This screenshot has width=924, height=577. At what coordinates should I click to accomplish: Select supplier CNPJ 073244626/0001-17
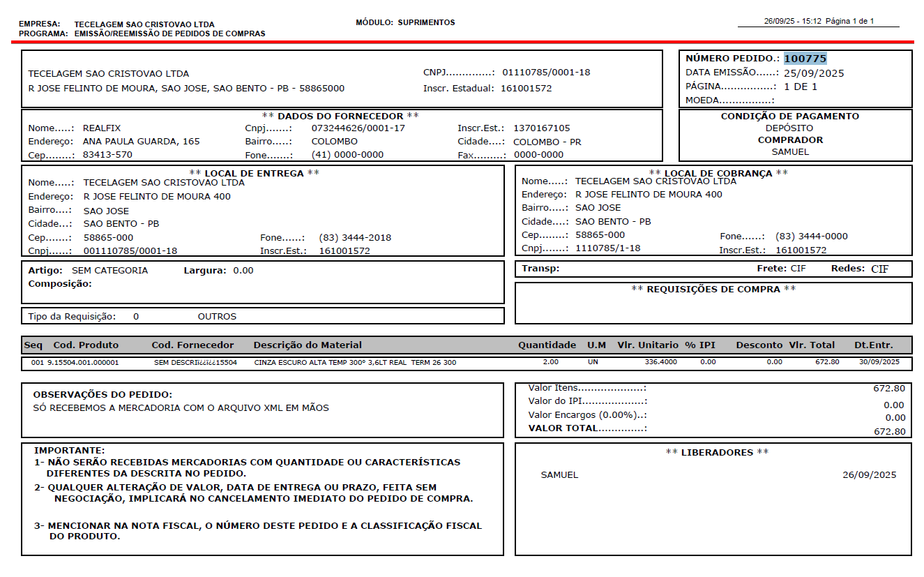point(358,128)
